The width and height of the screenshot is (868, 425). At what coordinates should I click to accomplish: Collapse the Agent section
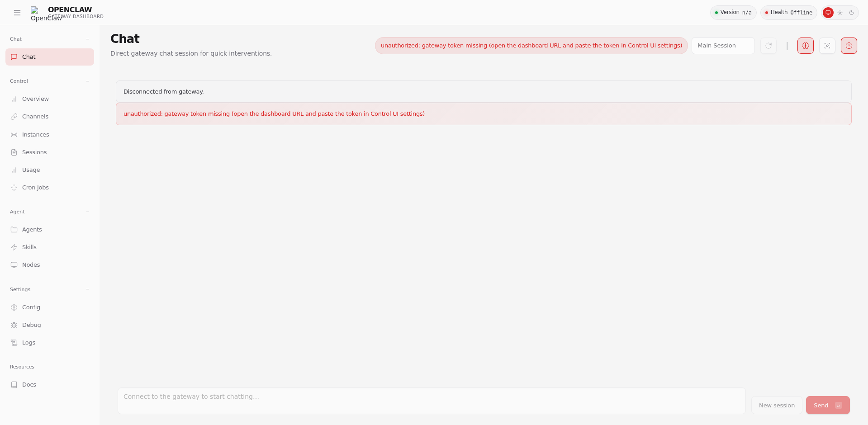point(87,212)
